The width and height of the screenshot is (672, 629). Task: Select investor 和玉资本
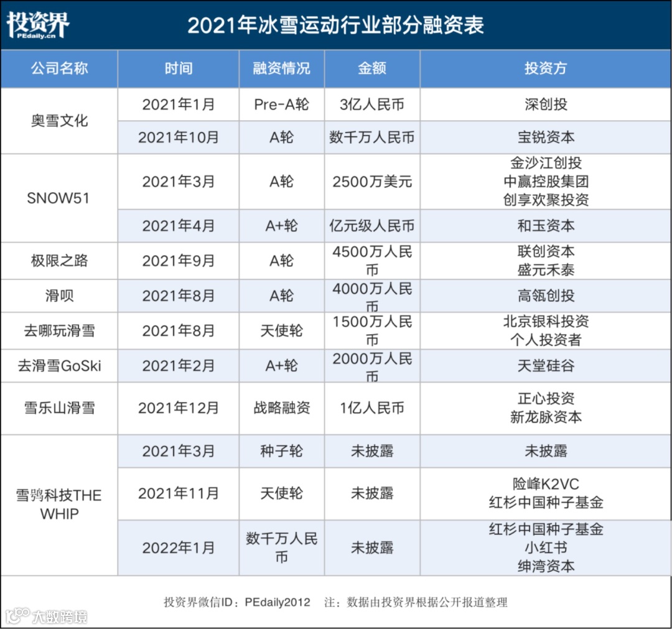pos(546,226)
